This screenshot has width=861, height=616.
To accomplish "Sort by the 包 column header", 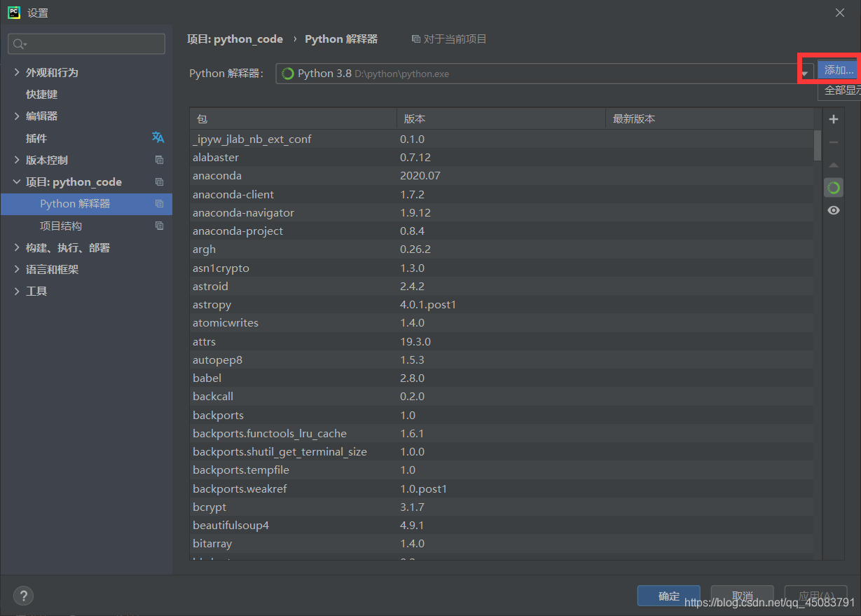I will click(294, 118).
